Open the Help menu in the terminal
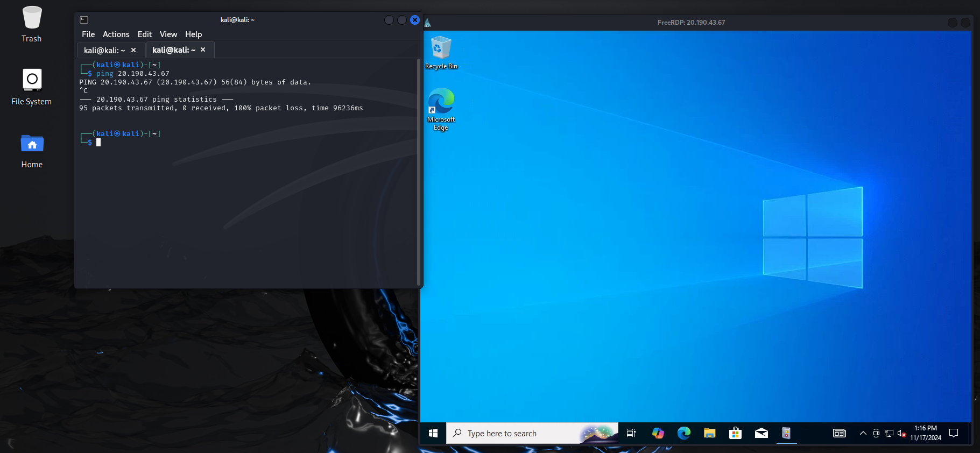This screenshot has height=453, width=980. coord(194,34)
